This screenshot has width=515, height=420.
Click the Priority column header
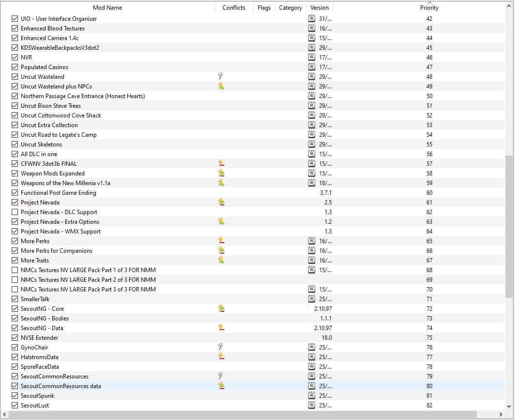(x=429, y=8)
